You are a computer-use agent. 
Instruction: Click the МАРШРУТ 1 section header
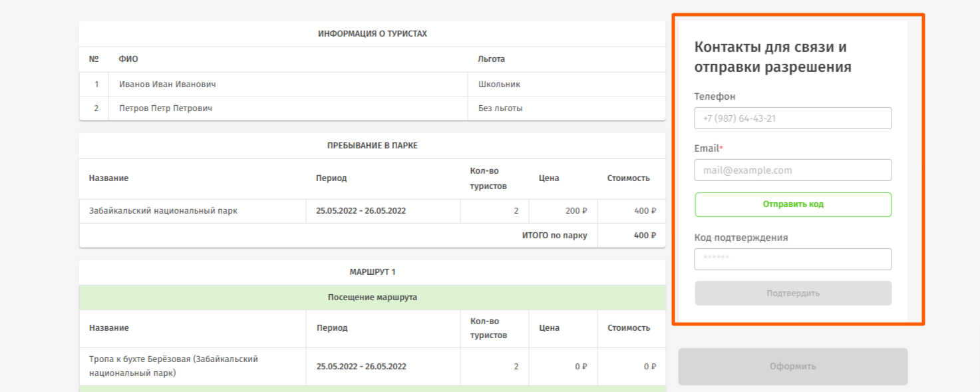coord(372,272)
